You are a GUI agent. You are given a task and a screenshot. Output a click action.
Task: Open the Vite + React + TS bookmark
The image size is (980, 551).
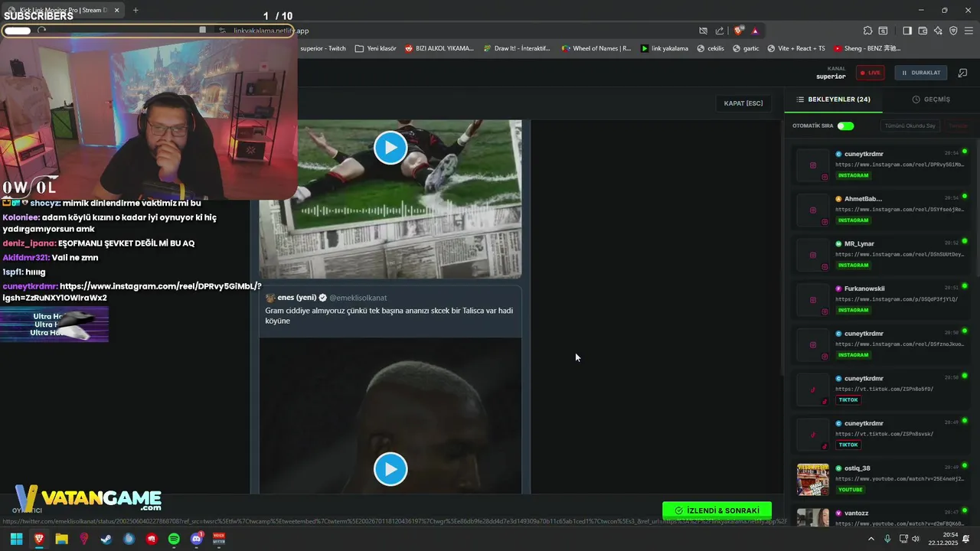(x=795, y=48)
